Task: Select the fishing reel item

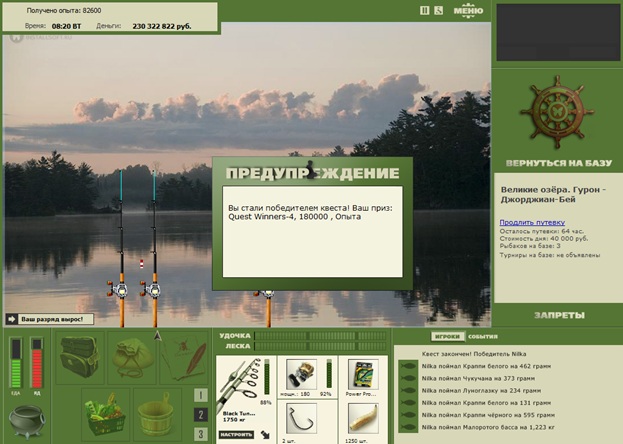Action: click(x=301, y=374)
